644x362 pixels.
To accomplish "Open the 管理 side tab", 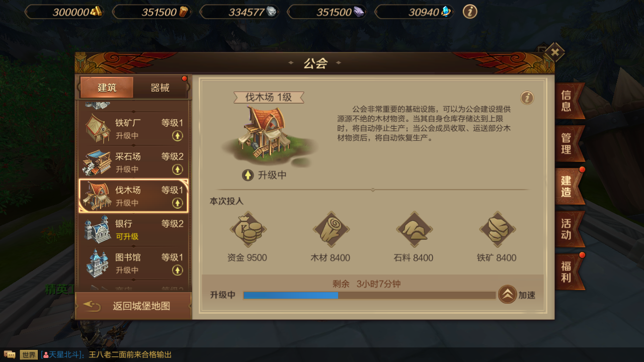I will tap(569, 144).
